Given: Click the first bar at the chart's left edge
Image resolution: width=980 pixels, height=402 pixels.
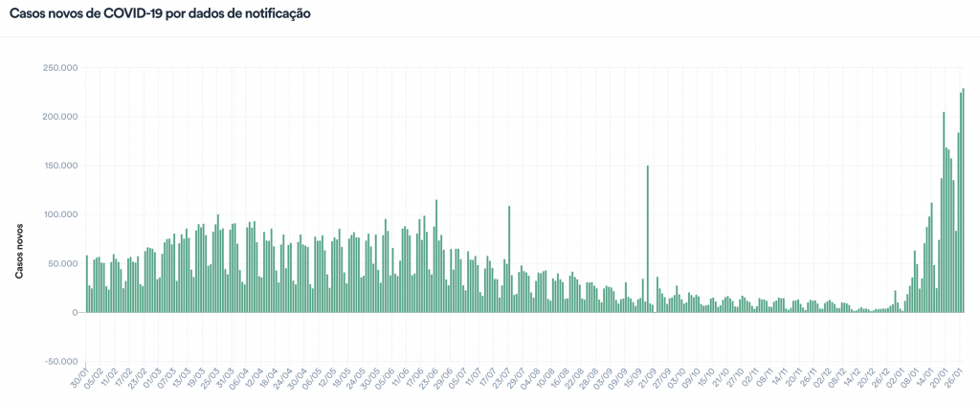Looking at the screenshot, I should [x=87, y=283].
